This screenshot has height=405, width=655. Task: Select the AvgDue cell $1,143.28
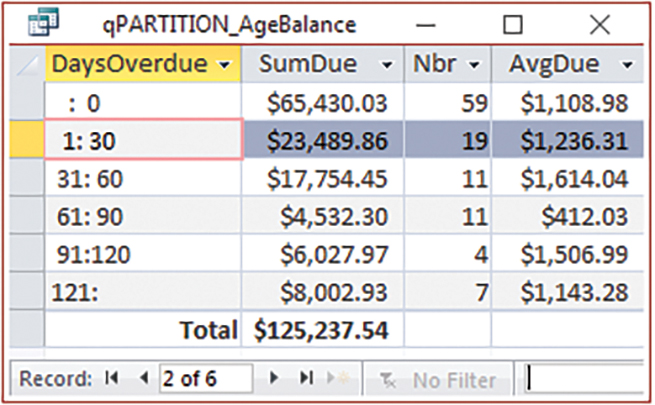click(567, 293)
